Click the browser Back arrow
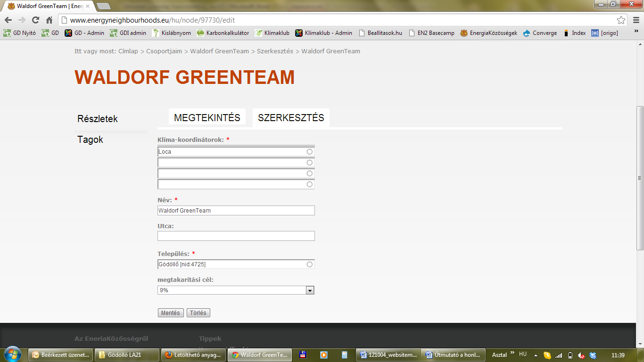 [8, 20]
